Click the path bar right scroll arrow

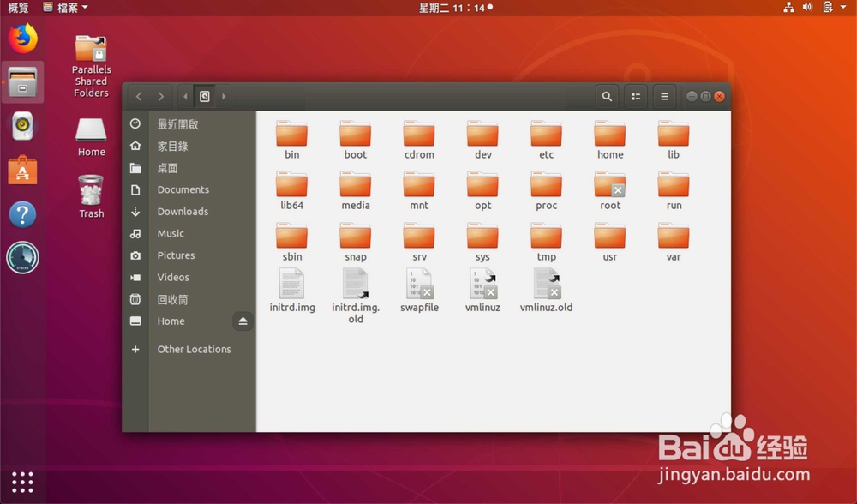tap(224, 96)
